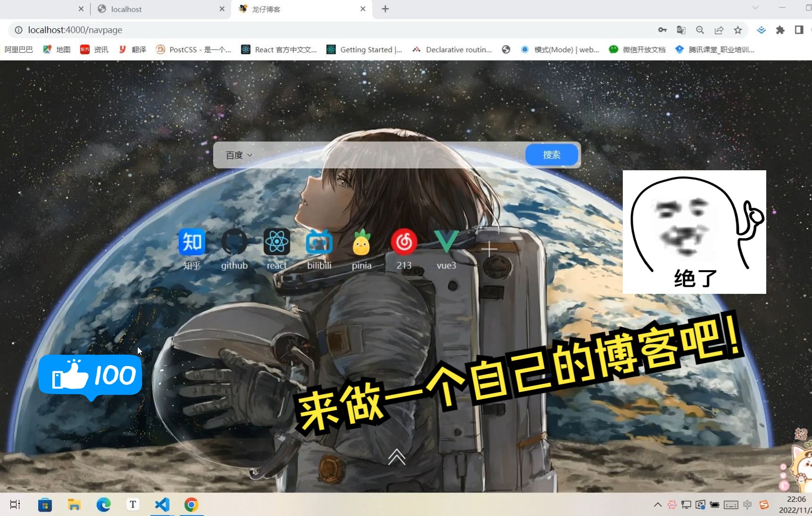The width and height of the screenshot is (812, 516).
Task: Click the blue bird extension icon
Action: 762,30
